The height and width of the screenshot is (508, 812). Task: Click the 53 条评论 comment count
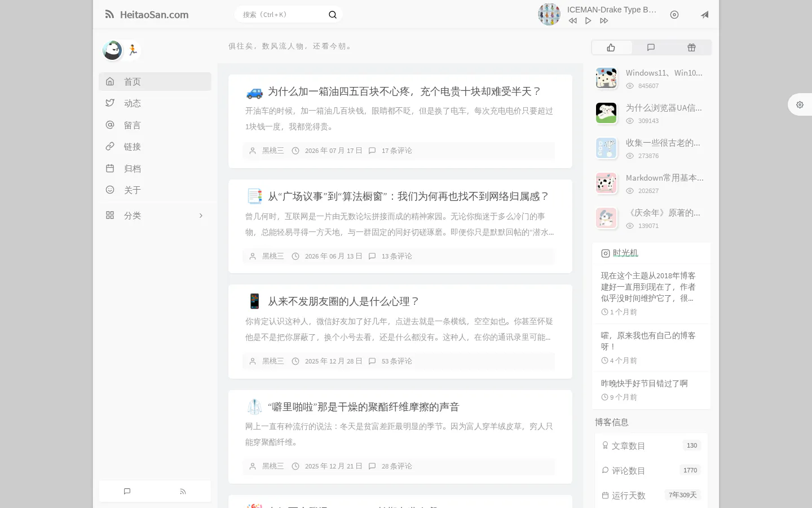tap(396, 361)
